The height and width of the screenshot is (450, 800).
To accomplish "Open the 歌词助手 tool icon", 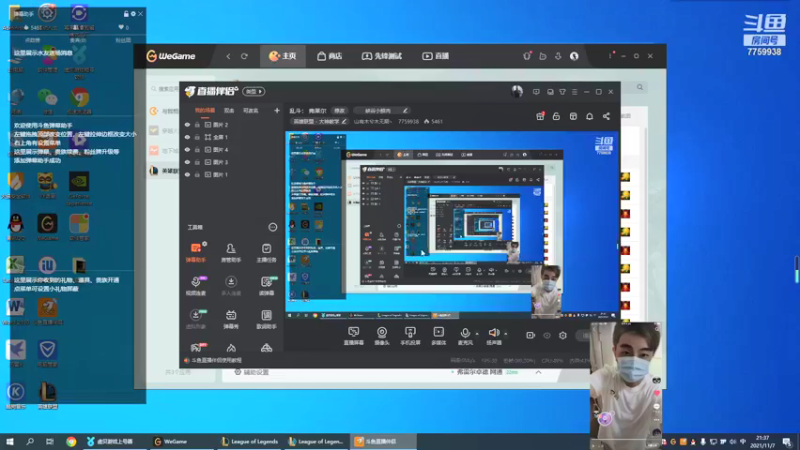I will pyautogui.click(x=266, y=319).
